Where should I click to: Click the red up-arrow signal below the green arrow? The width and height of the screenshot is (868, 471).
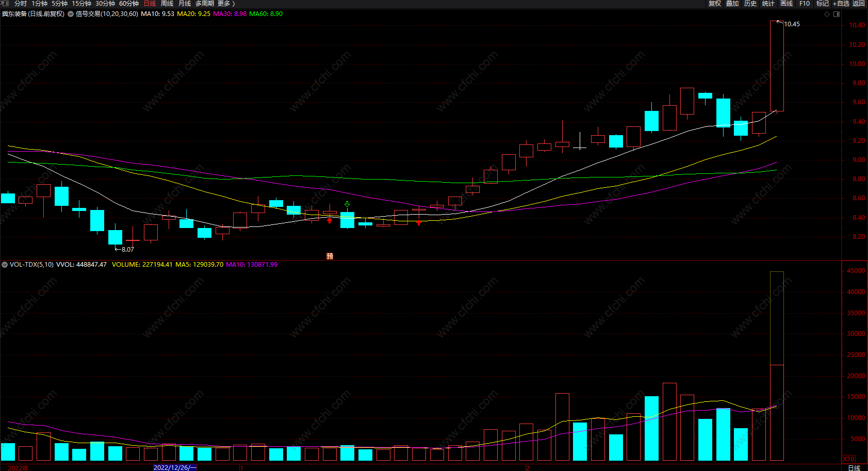(x=419, y=222)
